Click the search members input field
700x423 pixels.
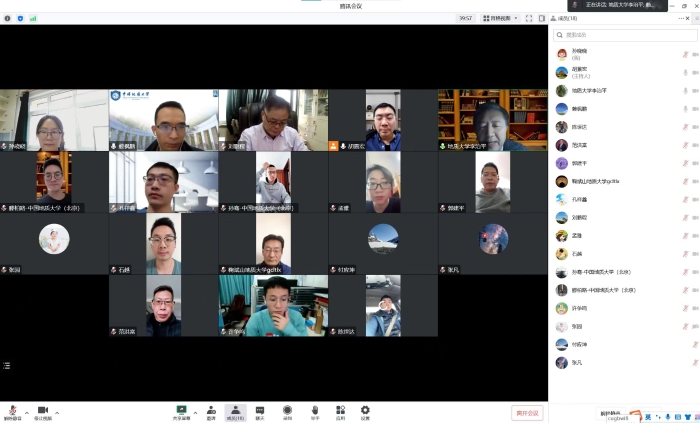625,35
